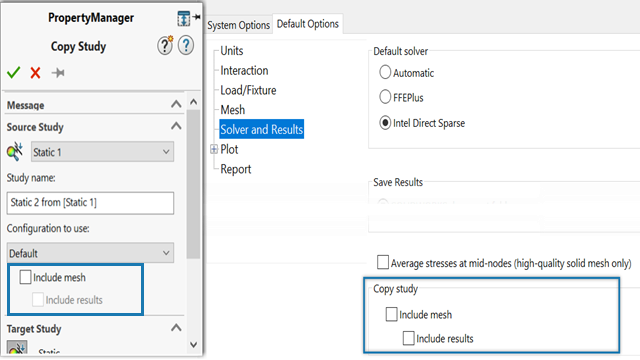Click the Study name input field
The width and height of the screenshot is (640, 360).
tap(90, 203)
